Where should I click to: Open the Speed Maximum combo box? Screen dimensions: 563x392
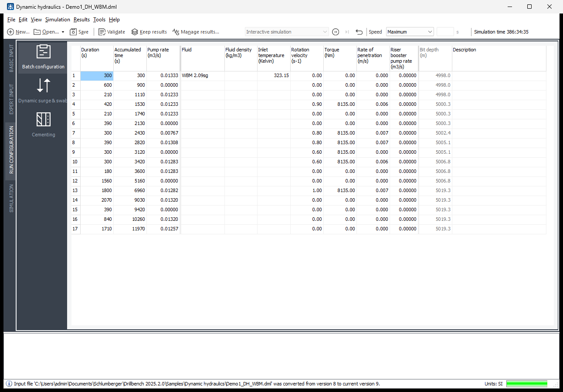(x=410, y=32)
